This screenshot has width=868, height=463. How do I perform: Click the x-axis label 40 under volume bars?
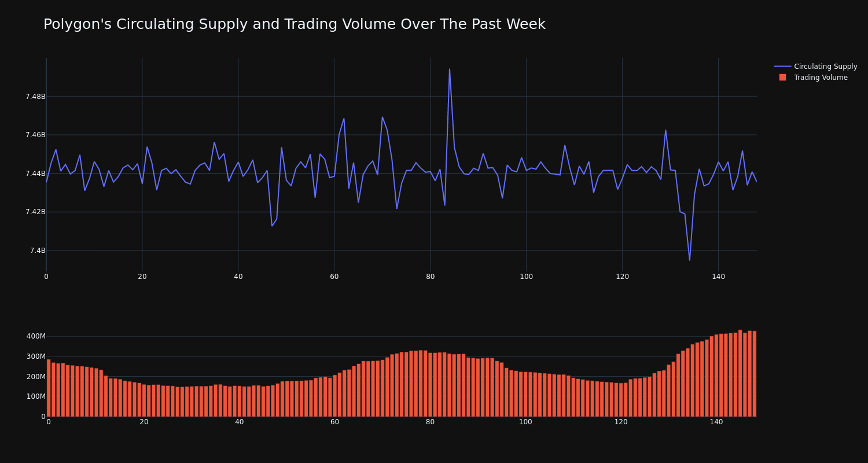click(x=240, y=422)
